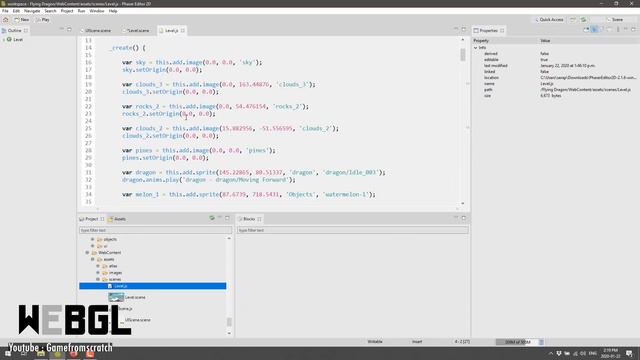Collapse the WebContent folder
640x360 pixels.
coord(87,253)
